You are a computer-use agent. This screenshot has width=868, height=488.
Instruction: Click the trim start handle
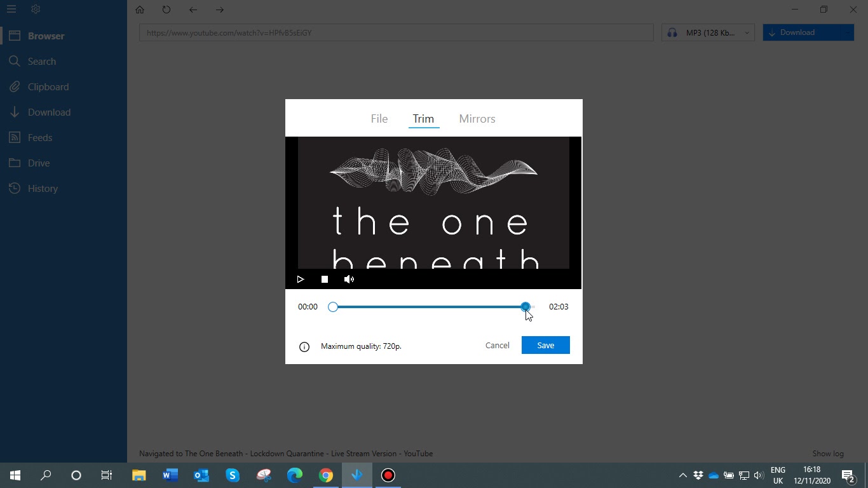click(333, 307)
